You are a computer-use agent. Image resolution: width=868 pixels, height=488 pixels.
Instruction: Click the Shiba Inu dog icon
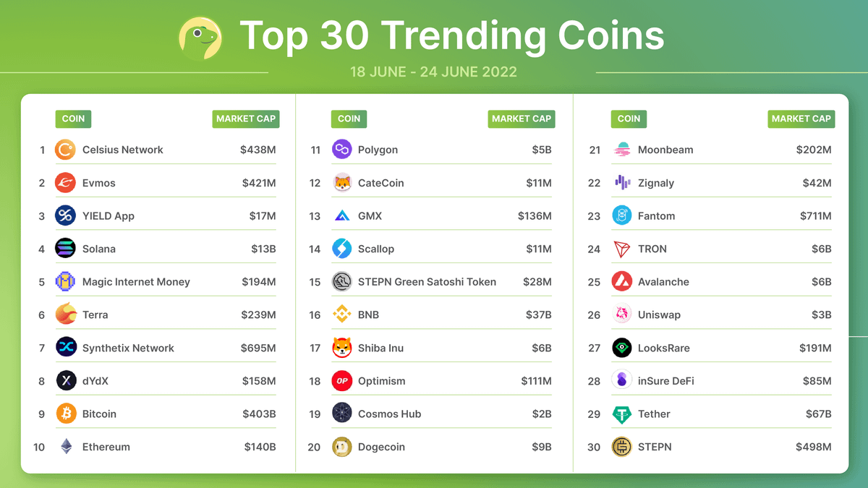coord(341,348)
